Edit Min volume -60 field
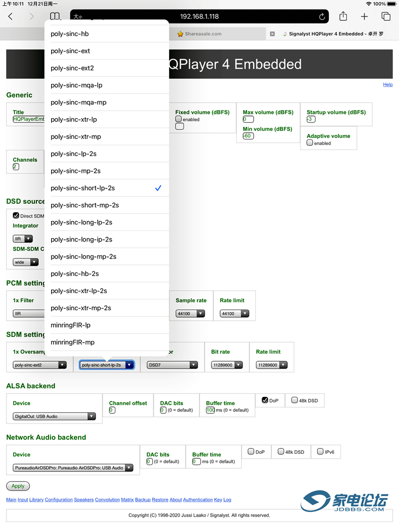Viewport: 399px width, 532px height. coord(248,136)
